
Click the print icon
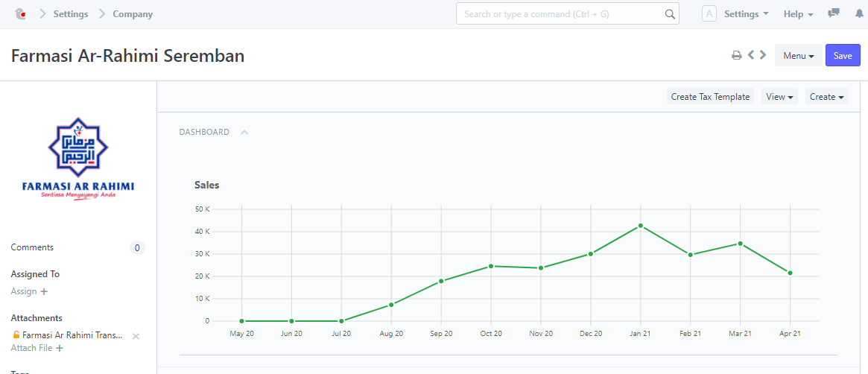737,55
